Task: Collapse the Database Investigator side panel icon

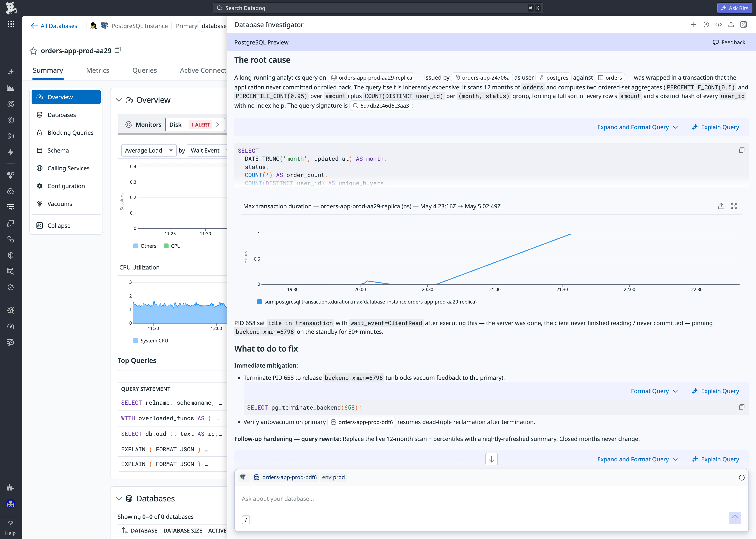Action: click(x=743, y=24)
